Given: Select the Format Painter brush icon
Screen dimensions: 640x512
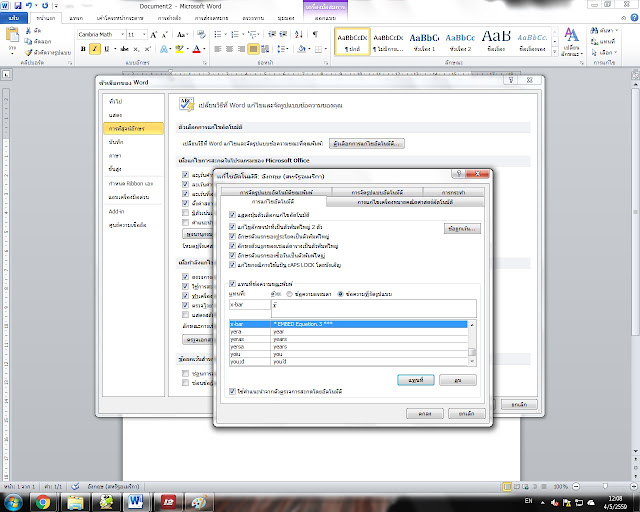Looking at the screenshot, I should [x=28, y=52].
